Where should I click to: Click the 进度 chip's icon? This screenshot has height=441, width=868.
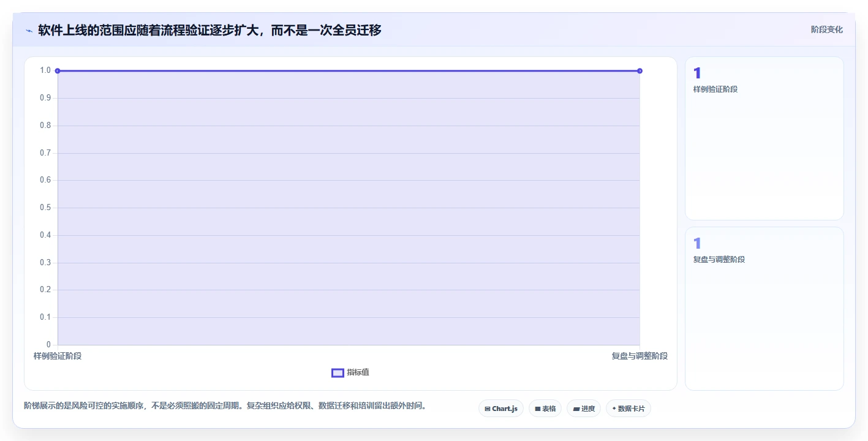pyautogui.click(x=576, y=409)
